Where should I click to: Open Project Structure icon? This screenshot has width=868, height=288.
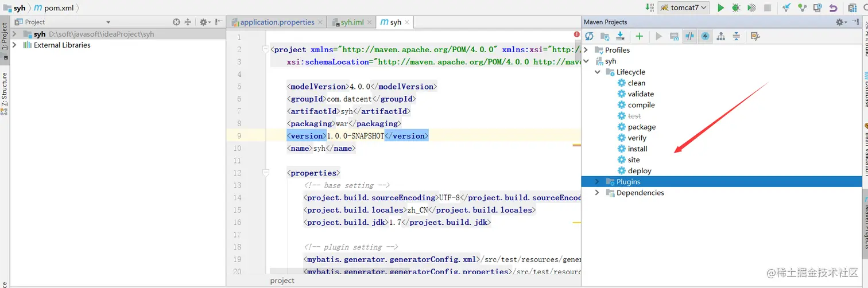852,7
